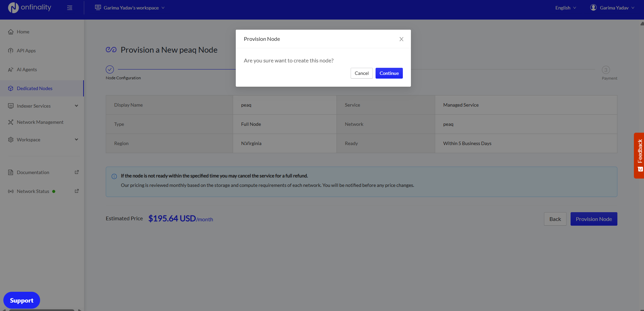644x311 pixels.
Task: Cancel the node creation dialog
Action: coord(362,73)
